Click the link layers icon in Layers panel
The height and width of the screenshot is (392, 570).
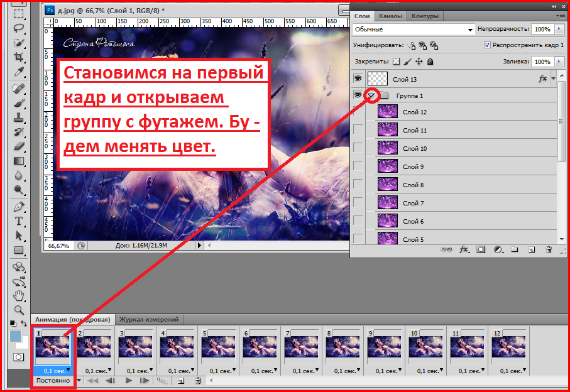coord(446,249)
